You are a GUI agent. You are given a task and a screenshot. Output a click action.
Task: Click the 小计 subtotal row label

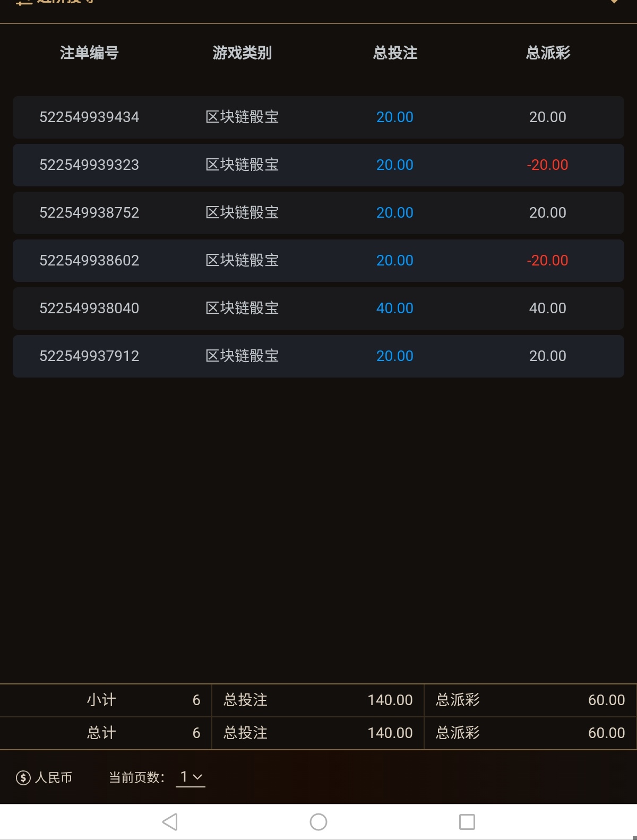coord(101,700)
